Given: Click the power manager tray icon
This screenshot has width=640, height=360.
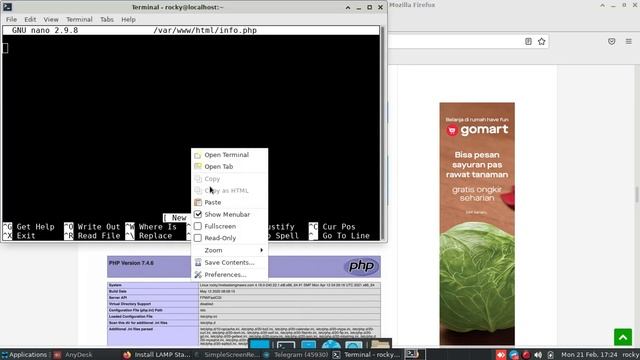Looking at the screenshot, I should coord(550,355).
